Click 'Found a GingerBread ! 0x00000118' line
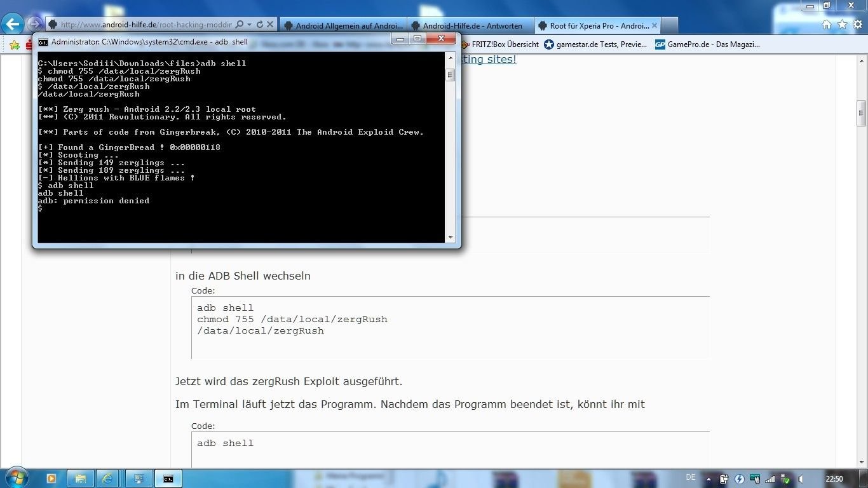868x488 pixels. click(129, 147)
